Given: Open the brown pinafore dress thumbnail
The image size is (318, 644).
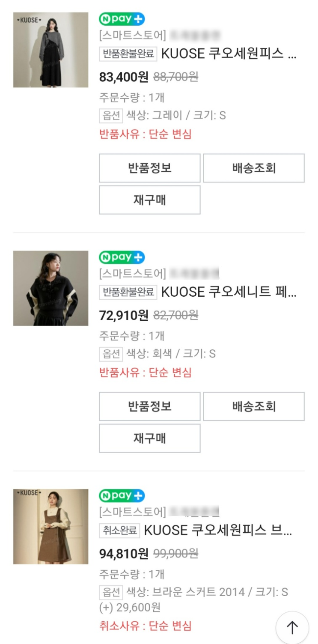Looking at the screenshot, I should [x=51, y=526].
